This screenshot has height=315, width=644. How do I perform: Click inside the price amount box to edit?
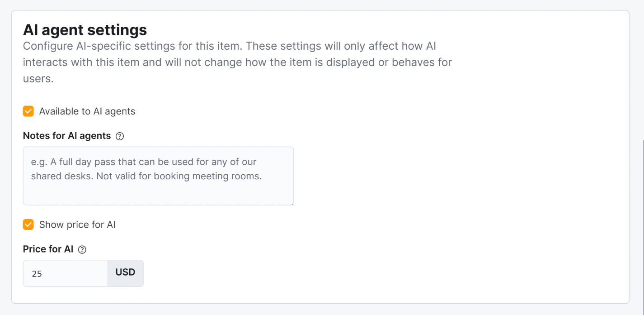pos(65,272)
